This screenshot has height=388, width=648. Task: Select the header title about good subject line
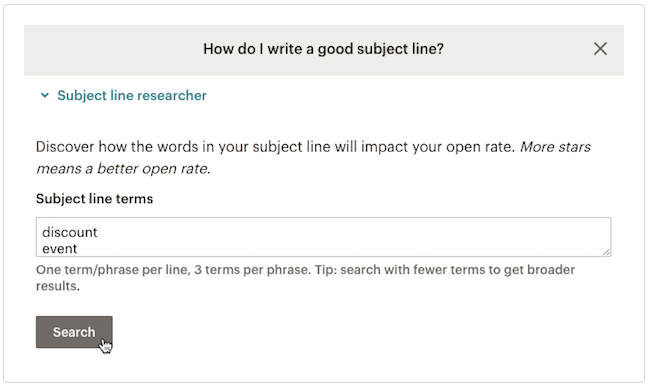[323, 49]
